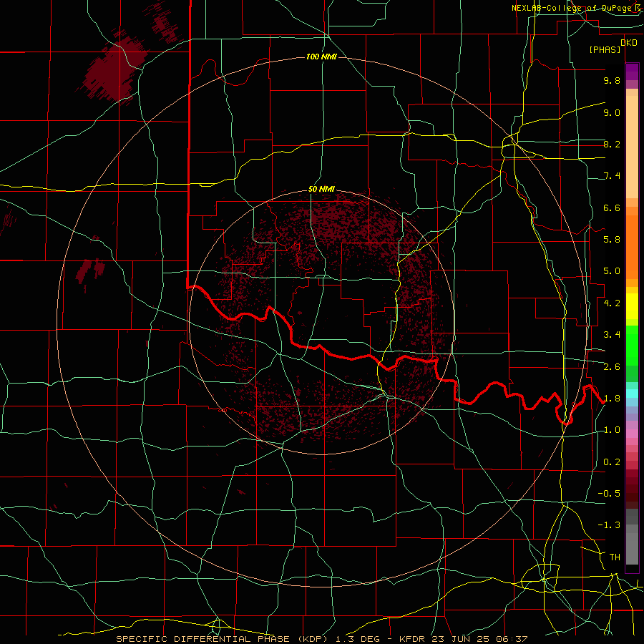Click the 7.4 legend value

[x=612, y=176]
